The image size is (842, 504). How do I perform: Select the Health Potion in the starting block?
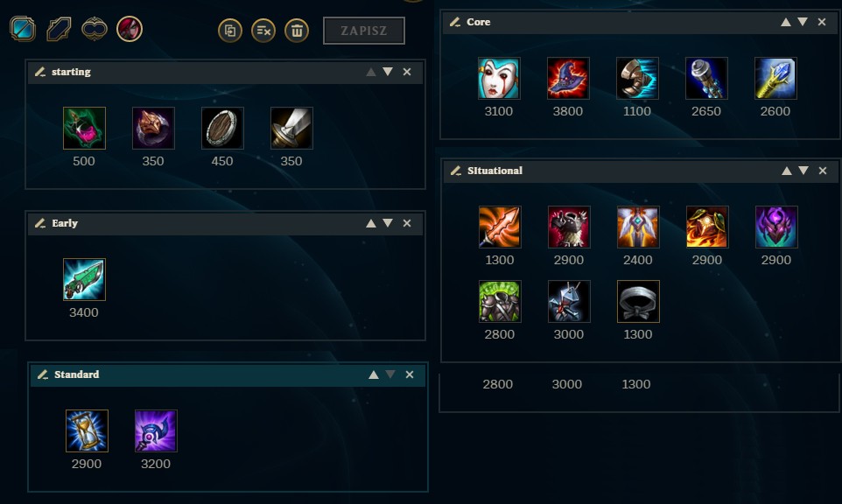click(84, 128)
